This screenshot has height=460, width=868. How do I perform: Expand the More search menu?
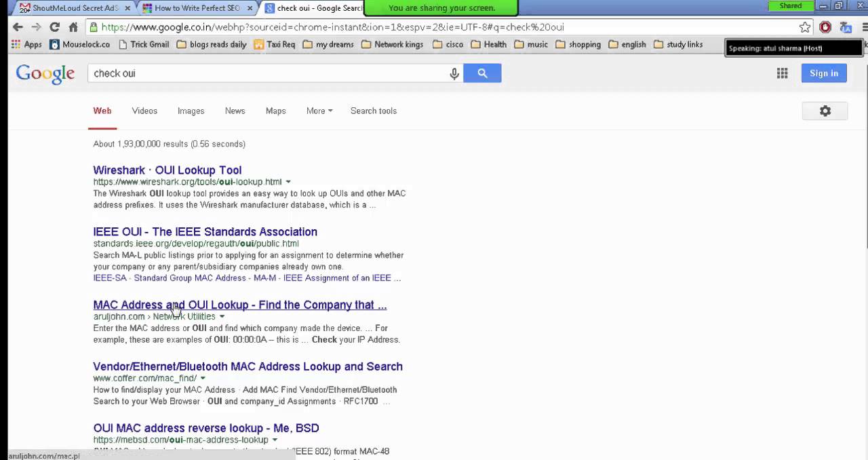[319, 111]
